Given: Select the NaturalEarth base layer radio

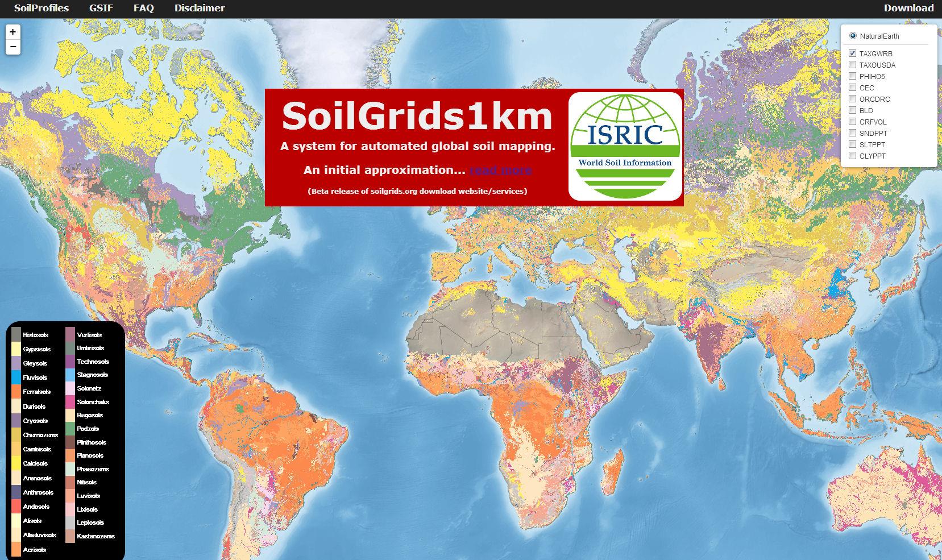Looking at the screenshot, I should [x=853, y=36].
